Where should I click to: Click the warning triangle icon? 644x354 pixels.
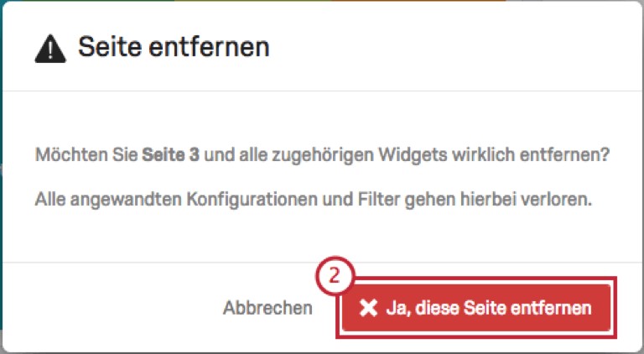50,49
